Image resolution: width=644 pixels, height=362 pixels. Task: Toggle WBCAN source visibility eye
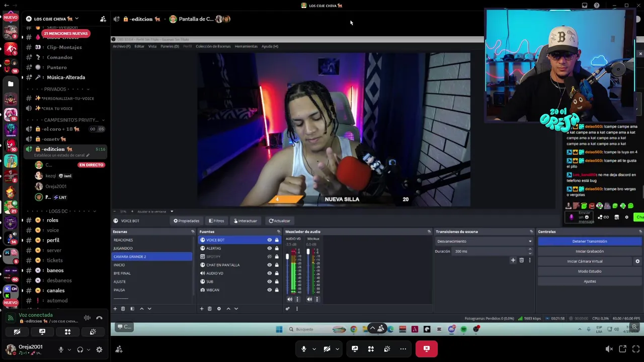(x=269, y=290)
